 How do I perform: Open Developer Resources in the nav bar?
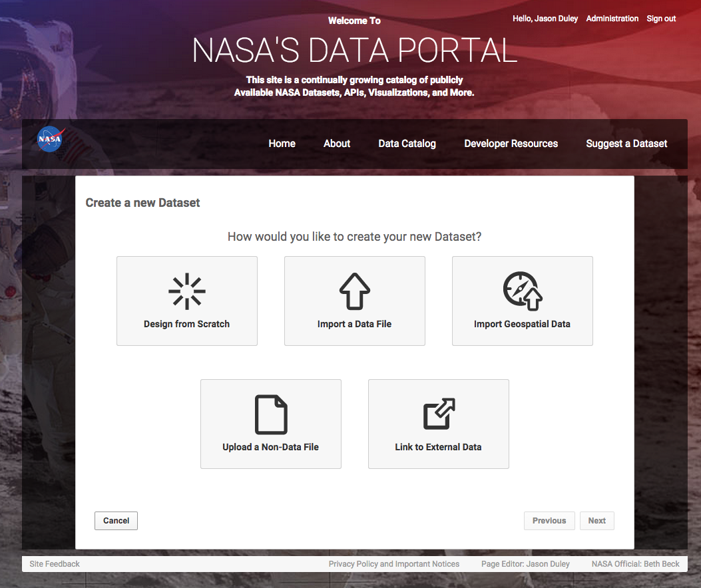(x=511, y=144)
